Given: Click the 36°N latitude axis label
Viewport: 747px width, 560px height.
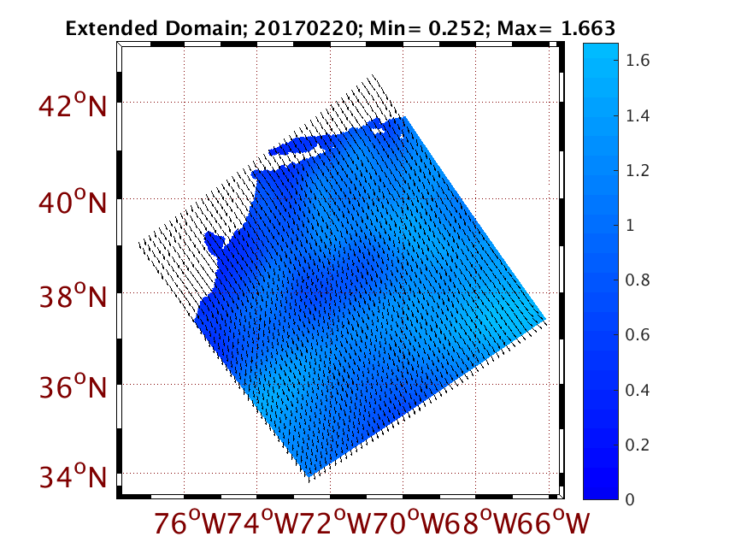Looking at the screenshot, I should click(x=73, y=387).
